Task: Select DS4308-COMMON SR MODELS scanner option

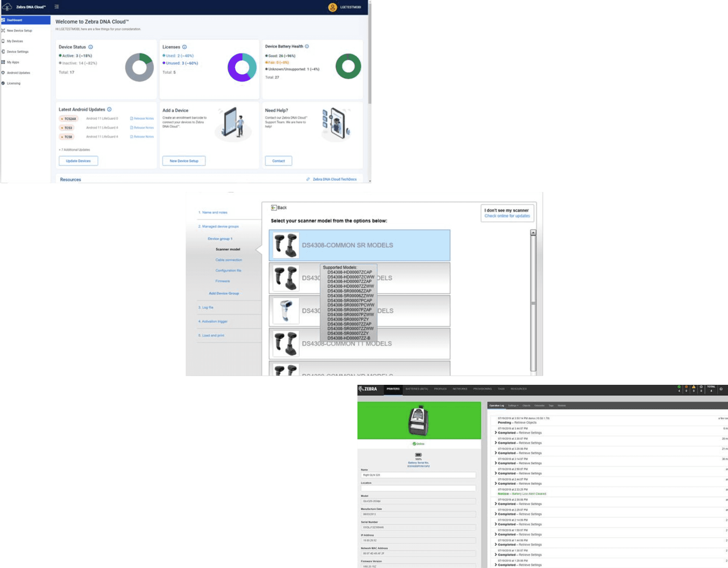Action: (360, 245)
